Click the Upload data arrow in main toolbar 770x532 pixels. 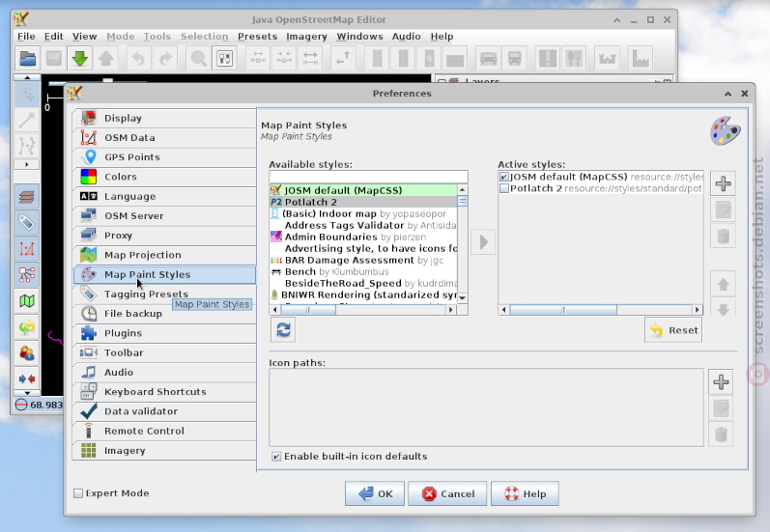(x=106, y=59)
